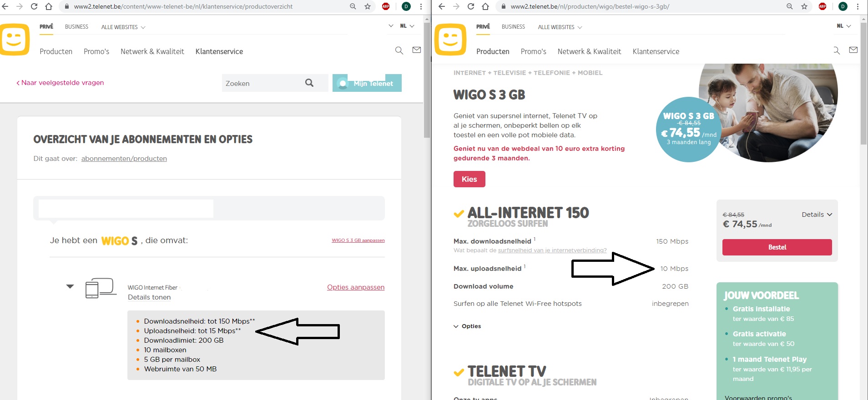Viewport: 868px width, 400px height.
Task: Open Klantenservice menu in right window
Action: (656, 52)
